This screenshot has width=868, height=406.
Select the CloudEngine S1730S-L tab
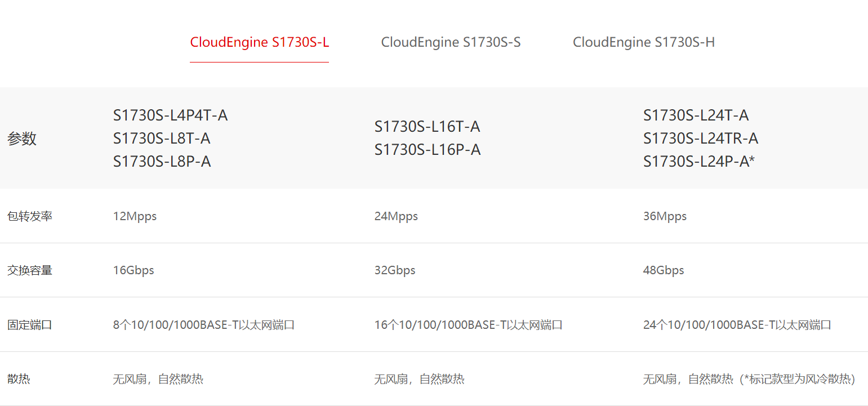coord(259,42)
